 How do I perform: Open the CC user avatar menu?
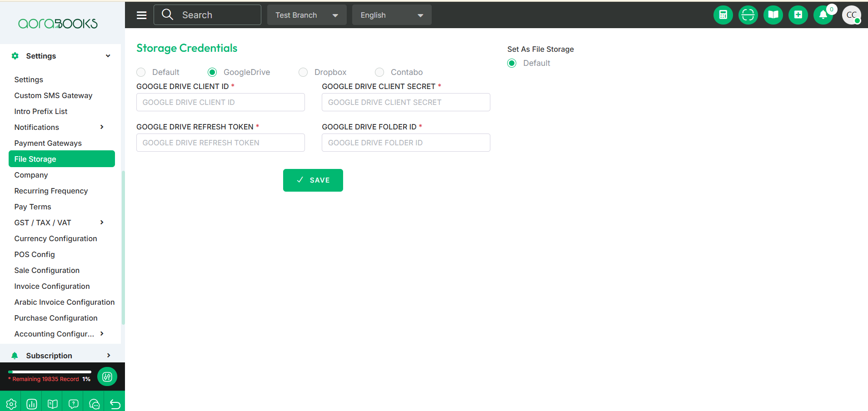(851, 15)
